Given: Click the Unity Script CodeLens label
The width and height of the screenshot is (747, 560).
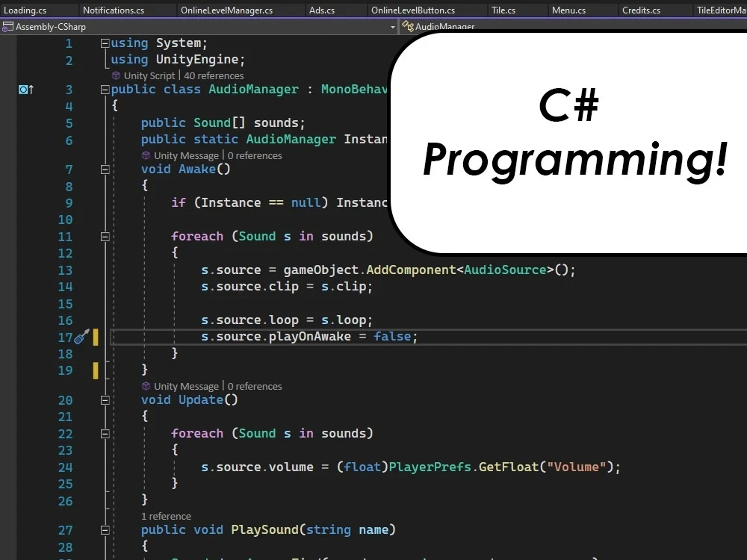Looking at the screenshot, I should coord(149,75).
